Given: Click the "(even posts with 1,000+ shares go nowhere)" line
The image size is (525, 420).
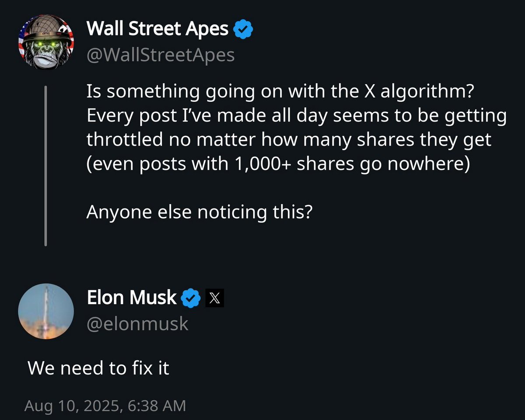Looking at the screenshot, I should (x=278, y=164).
